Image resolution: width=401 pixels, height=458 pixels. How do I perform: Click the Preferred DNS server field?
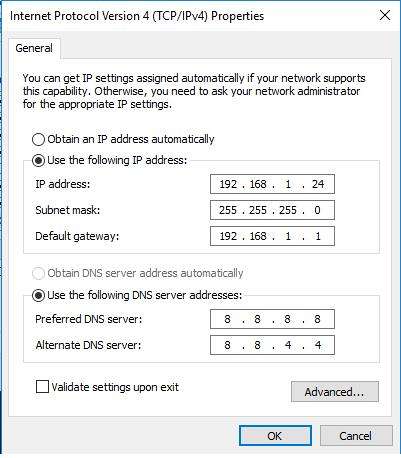tap(272, 319)
